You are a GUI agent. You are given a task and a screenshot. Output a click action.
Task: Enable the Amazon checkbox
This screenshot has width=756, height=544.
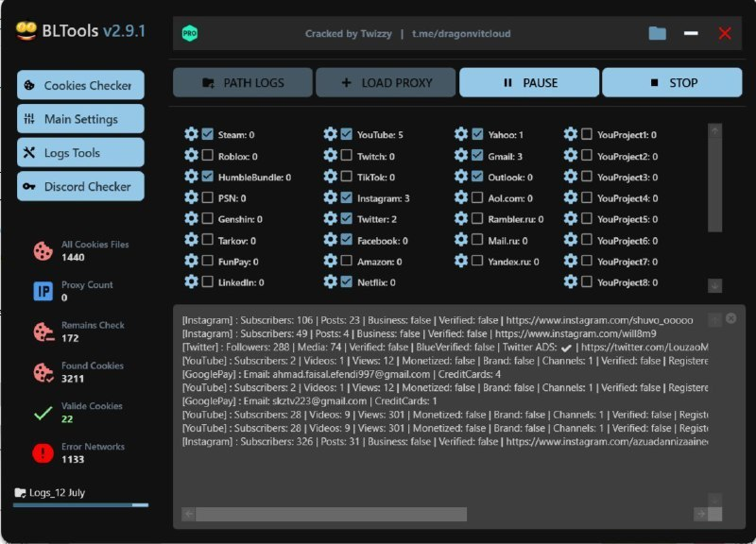347,261
